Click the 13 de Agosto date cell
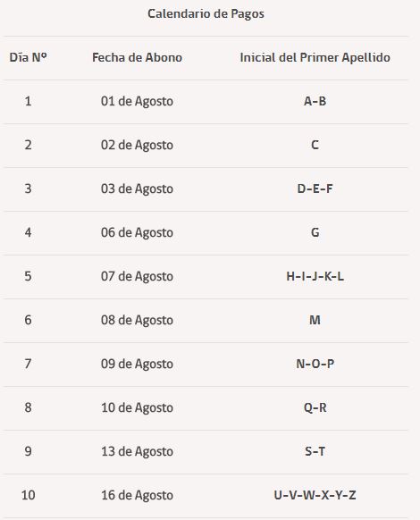The image size is (420, 520). [x=137, y=452]
